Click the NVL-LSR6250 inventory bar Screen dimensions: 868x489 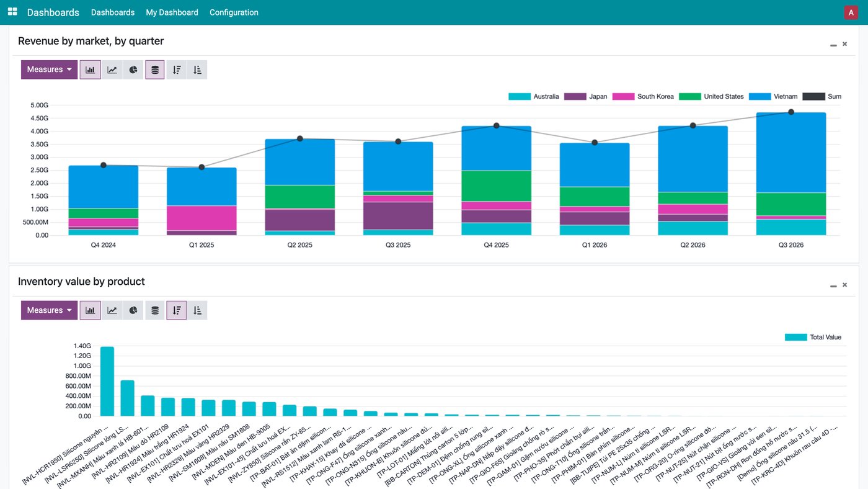tap(128, 398)
